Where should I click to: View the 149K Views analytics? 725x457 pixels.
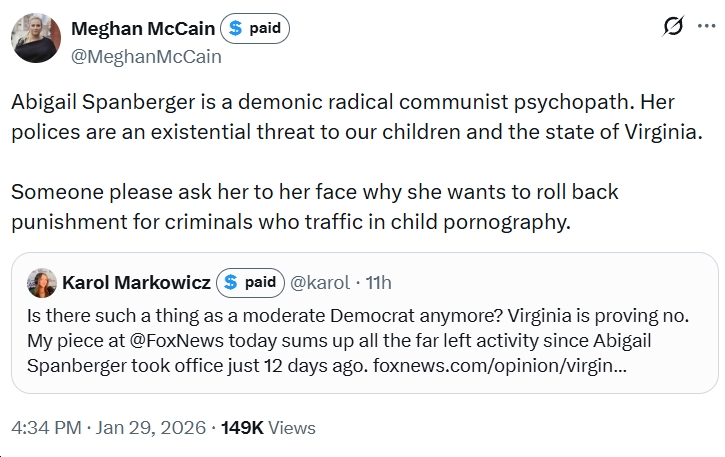(x=268, y=427)
